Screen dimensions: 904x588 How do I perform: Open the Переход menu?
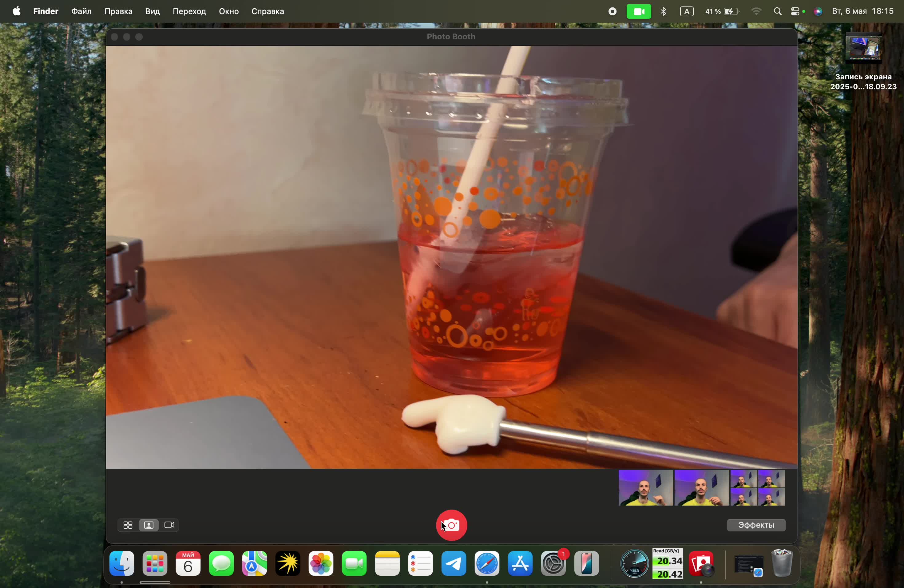[x=189, y=11]
